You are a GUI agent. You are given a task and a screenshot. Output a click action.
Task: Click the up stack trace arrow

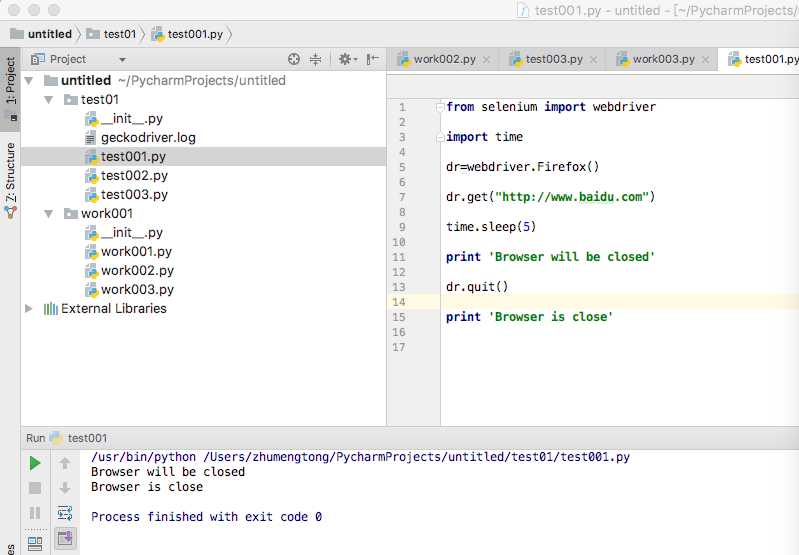click(x=65, y=463)
